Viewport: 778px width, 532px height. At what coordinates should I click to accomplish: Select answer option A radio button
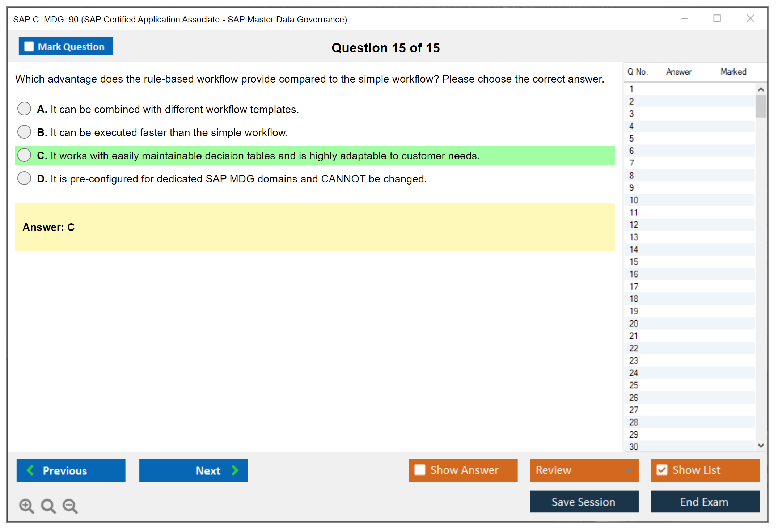pyautogui.click(x=24, y=109)
